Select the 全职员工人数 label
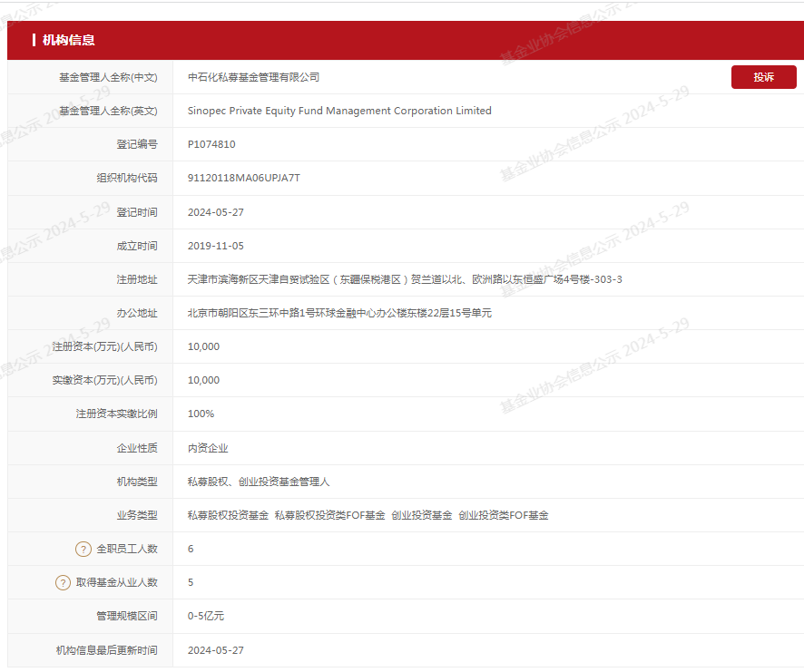Viewport: 804px width, 672px height. point(127,549)
